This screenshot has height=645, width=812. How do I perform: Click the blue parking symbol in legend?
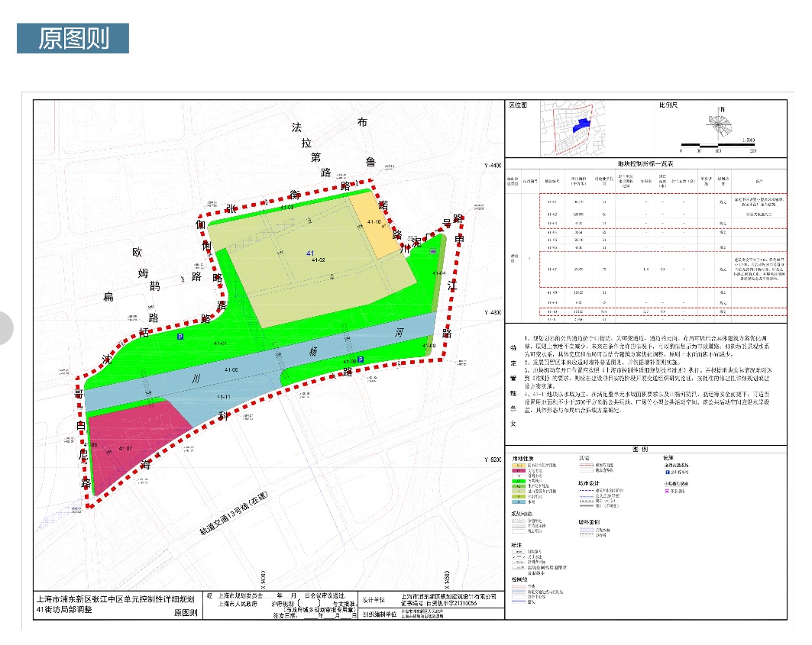[668, 472]
